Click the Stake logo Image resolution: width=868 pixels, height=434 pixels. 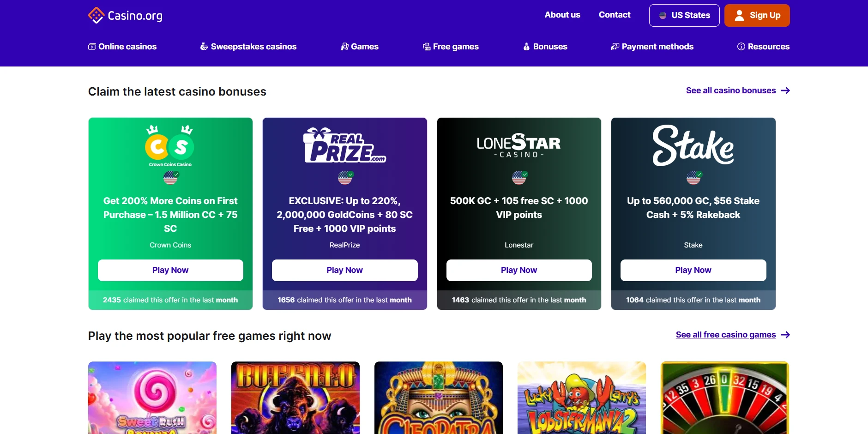click(x=693, y=145)
